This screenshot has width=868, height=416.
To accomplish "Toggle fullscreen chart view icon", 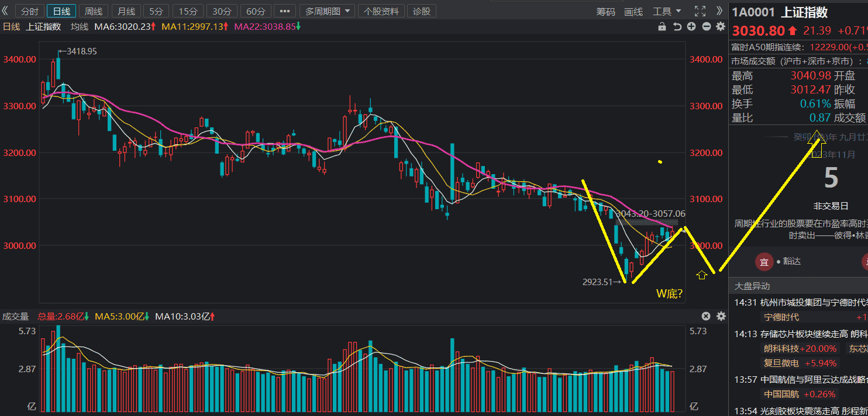I will point(700,11).
